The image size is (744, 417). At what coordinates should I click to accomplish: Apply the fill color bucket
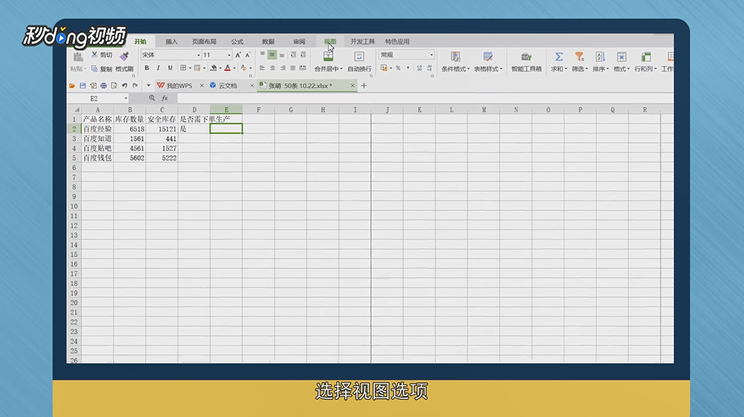tap(214, 68)
